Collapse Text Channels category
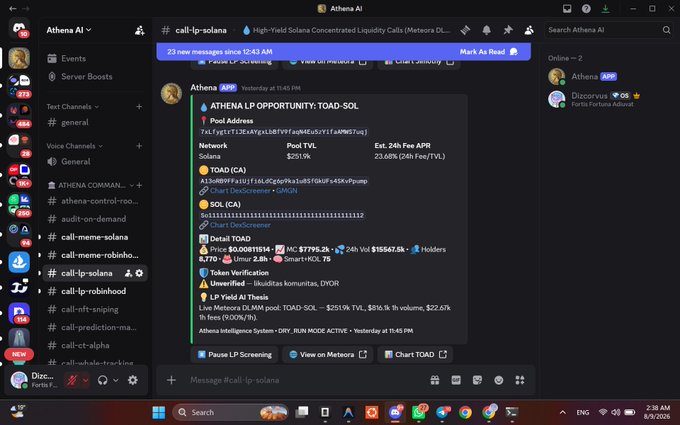The image size is (680, 425). click(72, 107)
